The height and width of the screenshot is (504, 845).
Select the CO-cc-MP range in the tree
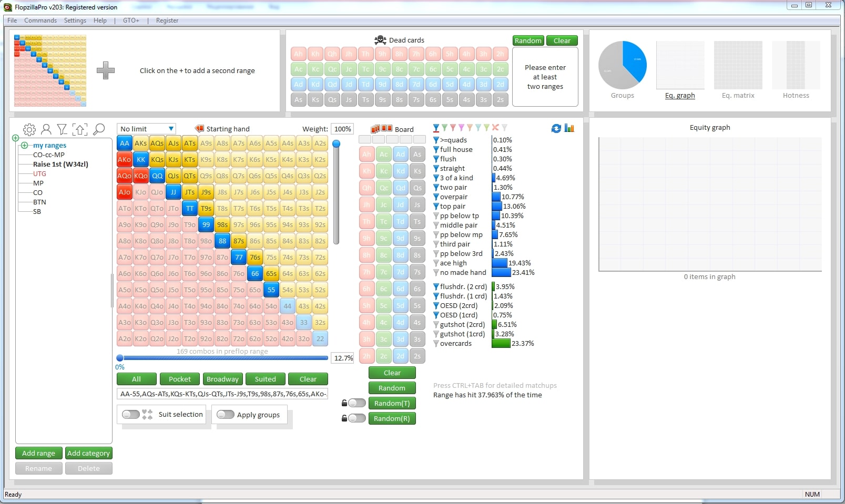[x=49, y=155]
